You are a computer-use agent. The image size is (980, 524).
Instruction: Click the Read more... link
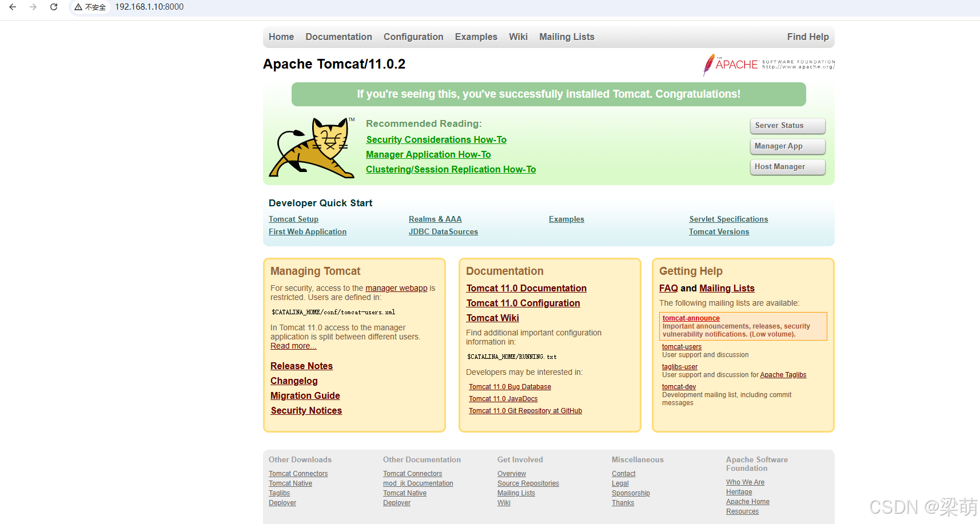[293, 346]
